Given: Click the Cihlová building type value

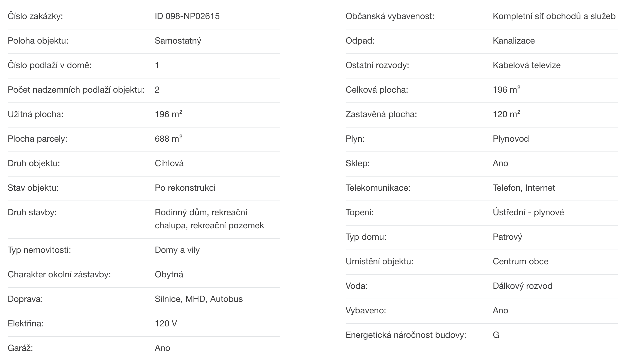Looking at the screenshot, I should (x=169, y=163).
